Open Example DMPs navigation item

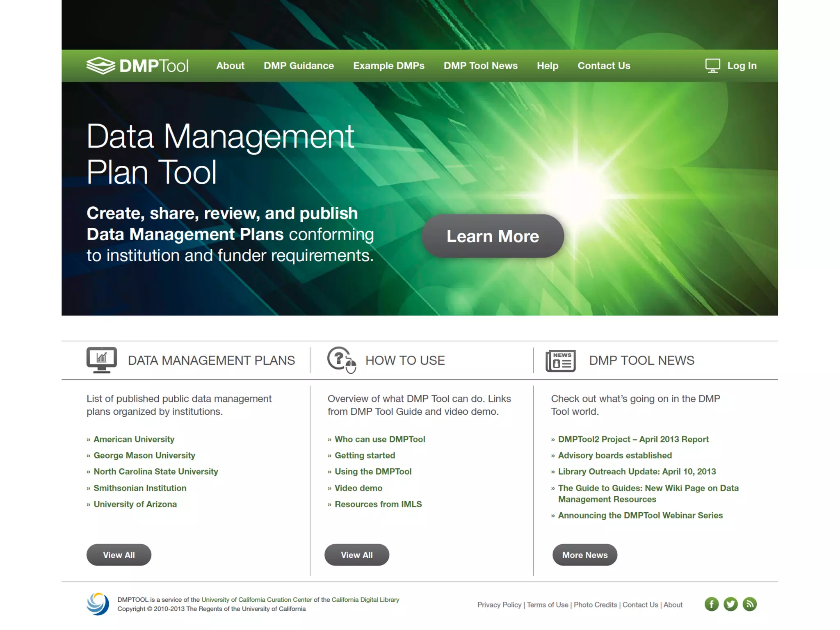tap(388, 66)
